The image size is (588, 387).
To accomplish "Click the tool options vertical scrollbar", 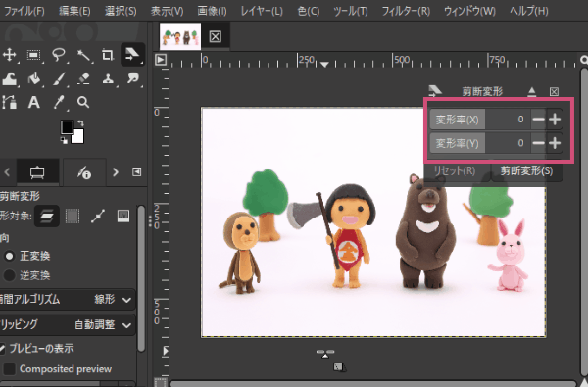I will 141,278.
